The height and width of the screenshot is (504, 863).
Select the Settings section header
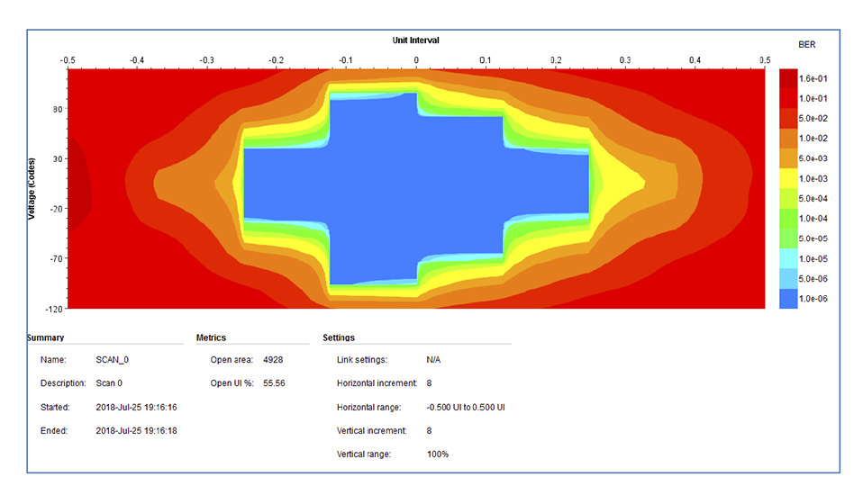coord(339,337)
